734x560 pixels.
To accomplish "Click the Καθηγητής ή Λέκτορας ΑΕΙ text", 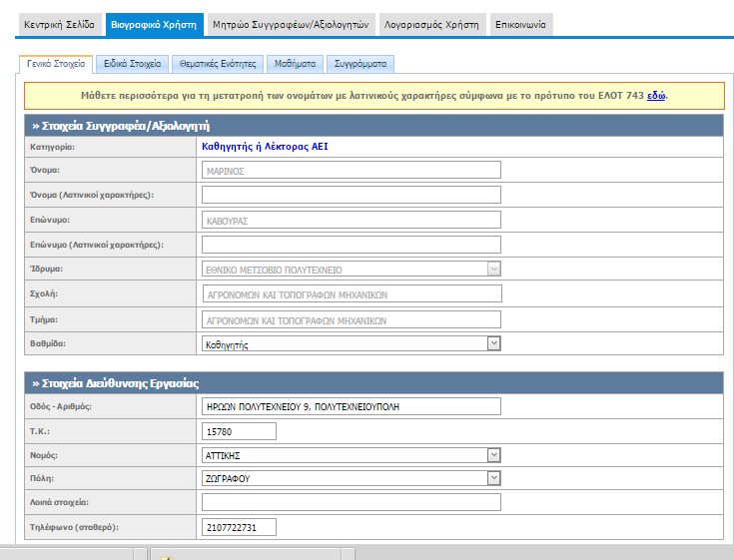I will click(265, 147).
